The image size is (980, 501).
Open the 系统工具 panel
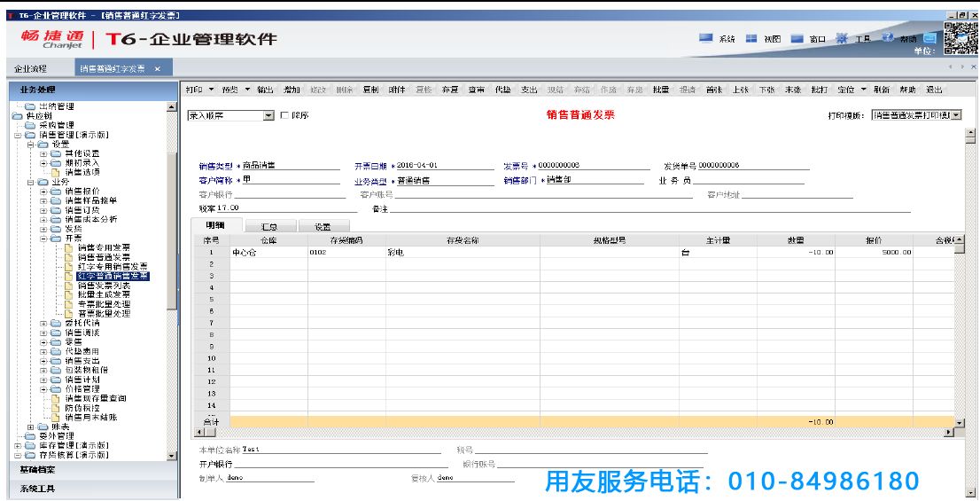click(x=92, y=489)
